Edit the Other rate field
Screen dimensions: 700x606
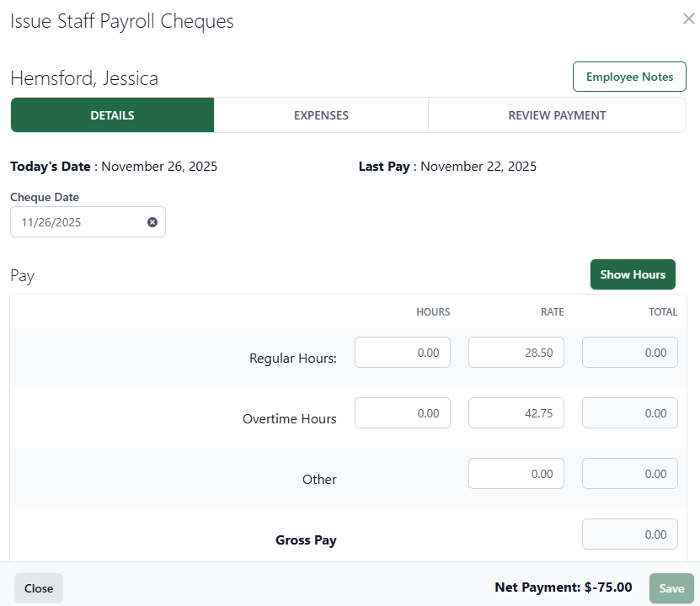516,474
